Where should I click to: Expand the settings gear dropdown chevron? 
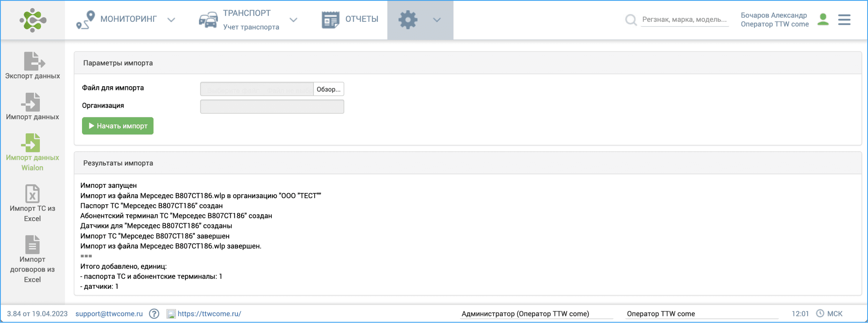pos(437,20)
